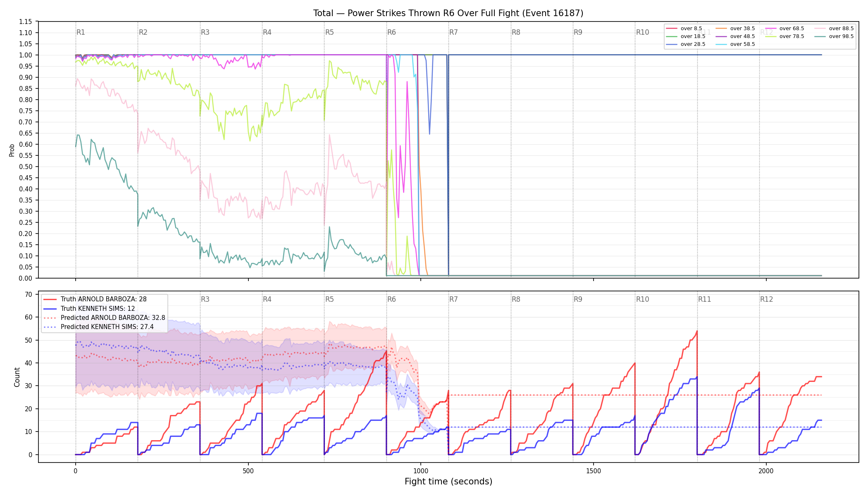Click the R9 label in the Count chart
This screenshot has width=868, height=496.
tap(578, 299)
